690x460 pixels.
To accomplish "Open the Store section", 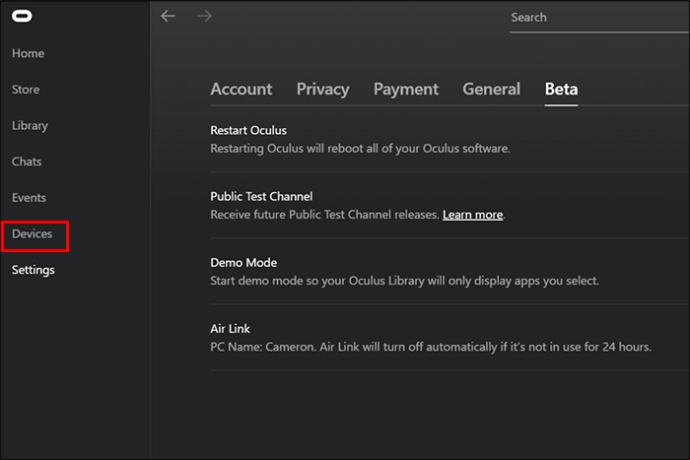I will pyautogui.click(x=26, y=89).
